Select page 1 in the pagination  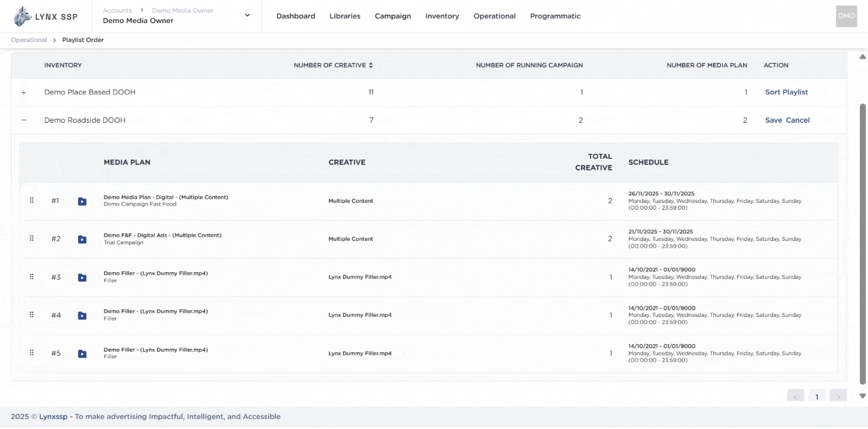click(x=817, y=396)
